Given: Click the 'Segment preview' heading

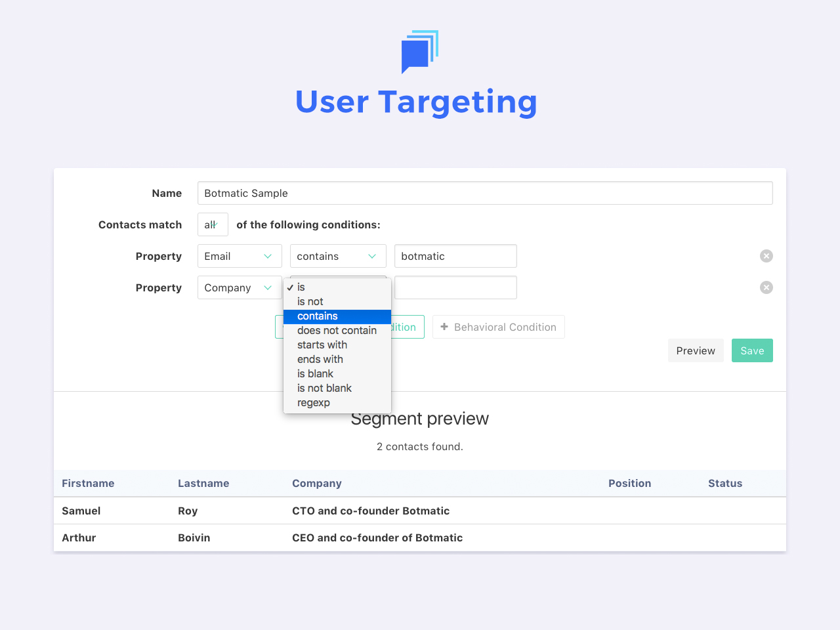Looking at the screenshot, I should (420, 419).
